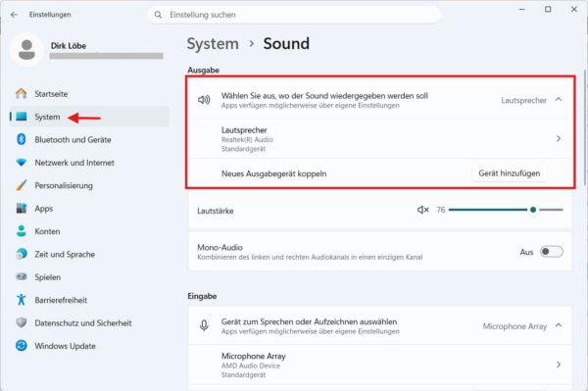588x391 pixels.
Task: Open Lautsprecher device details chevron
Action: point(559,139)
